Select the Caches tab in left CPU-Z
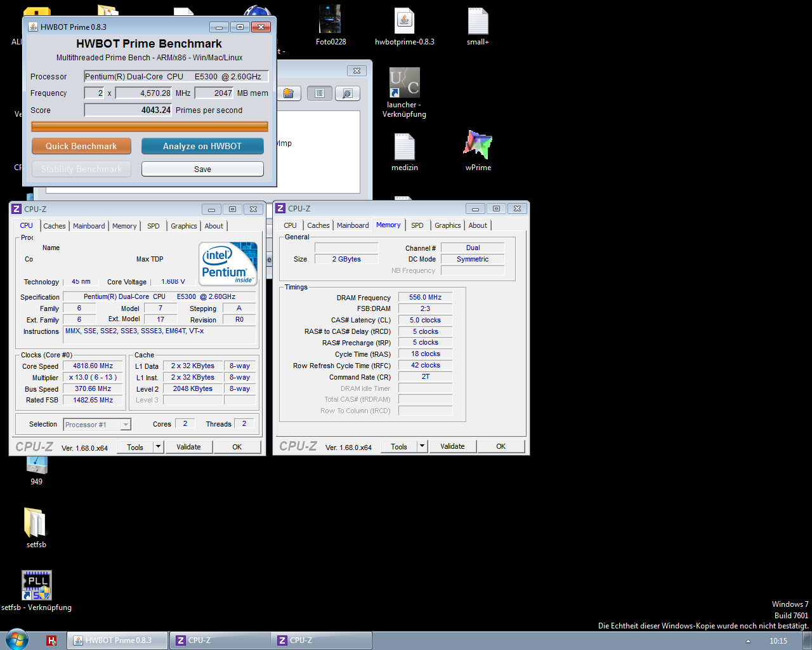This screenshot has height=650, width=812. click(x=55, y=226)
